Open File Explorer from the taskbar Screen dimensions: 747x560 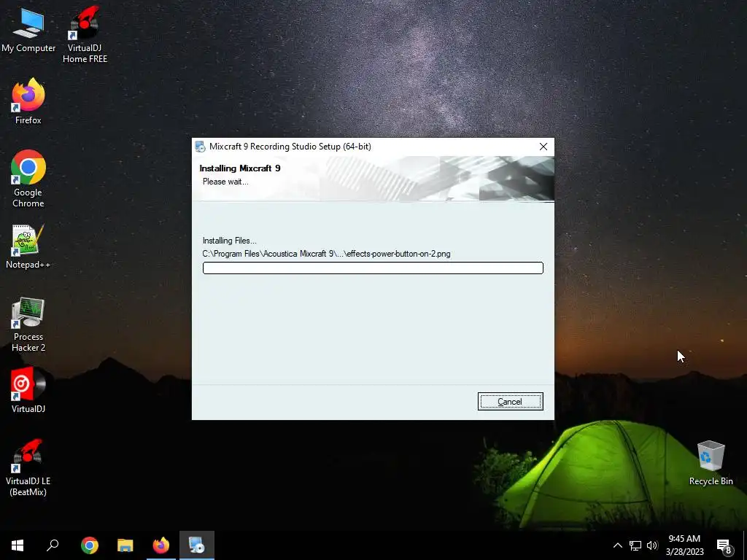125,545
